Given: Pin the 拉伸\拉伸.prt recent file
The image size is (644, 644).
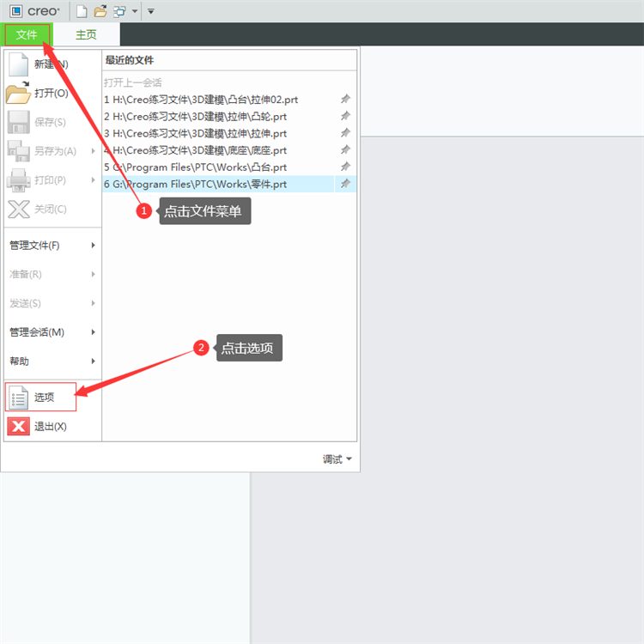Looking at the screenshot, I should pos(345,132).
